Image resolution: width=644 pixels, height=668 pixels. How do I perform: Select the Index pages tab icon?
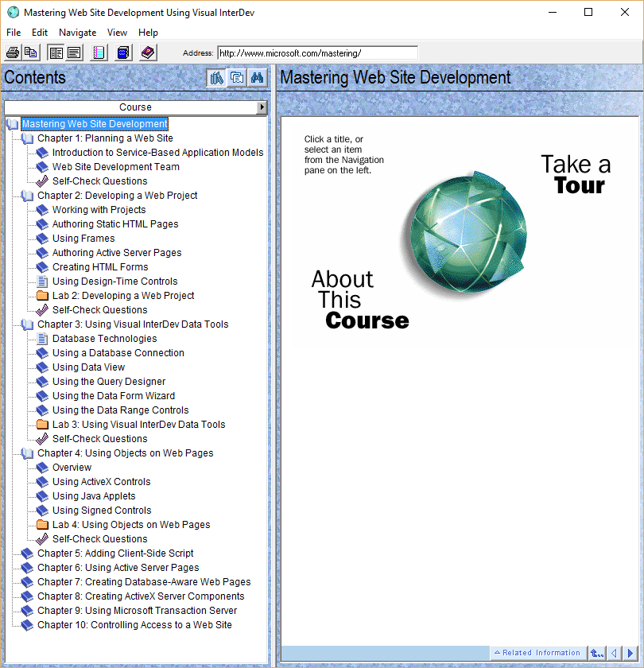[237, 78]
